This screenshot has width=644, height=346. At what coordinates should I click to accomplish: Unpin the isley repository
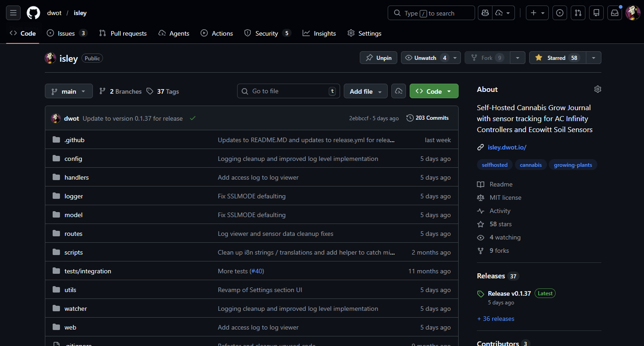378,58
